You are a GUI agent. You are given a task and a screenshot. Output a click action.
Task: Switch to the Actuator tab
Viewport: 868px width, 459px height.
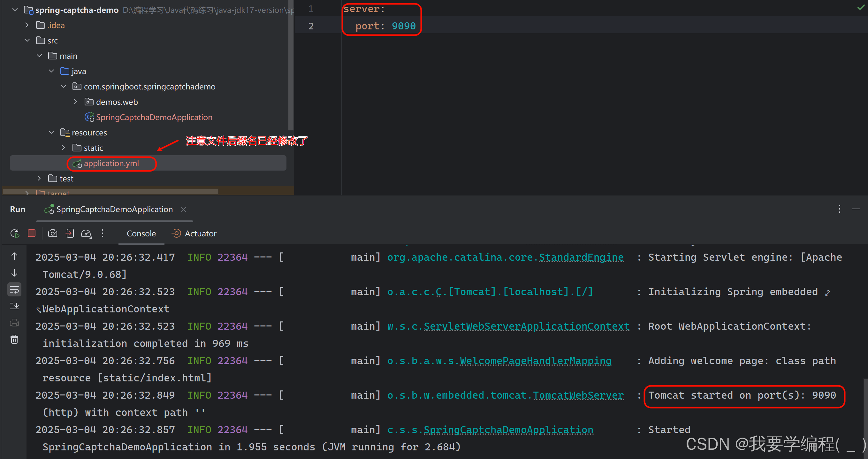[201, 233]
